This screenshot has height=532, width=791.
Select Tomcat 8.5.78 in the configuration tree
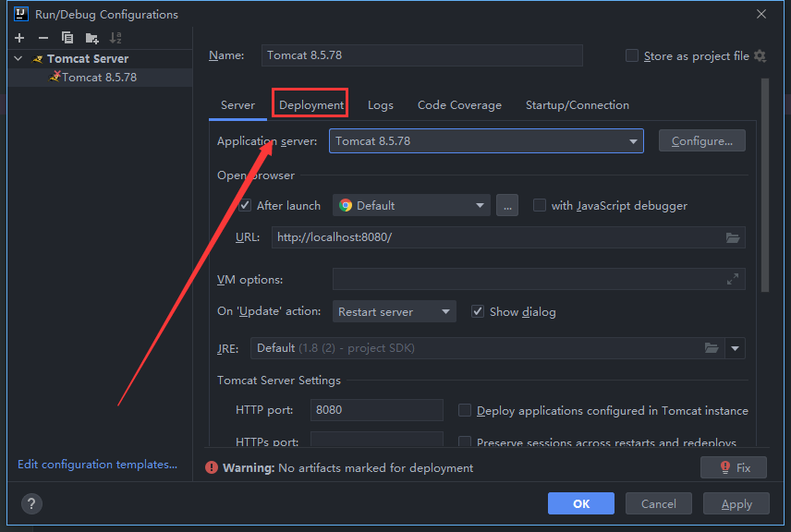point(100,78)
